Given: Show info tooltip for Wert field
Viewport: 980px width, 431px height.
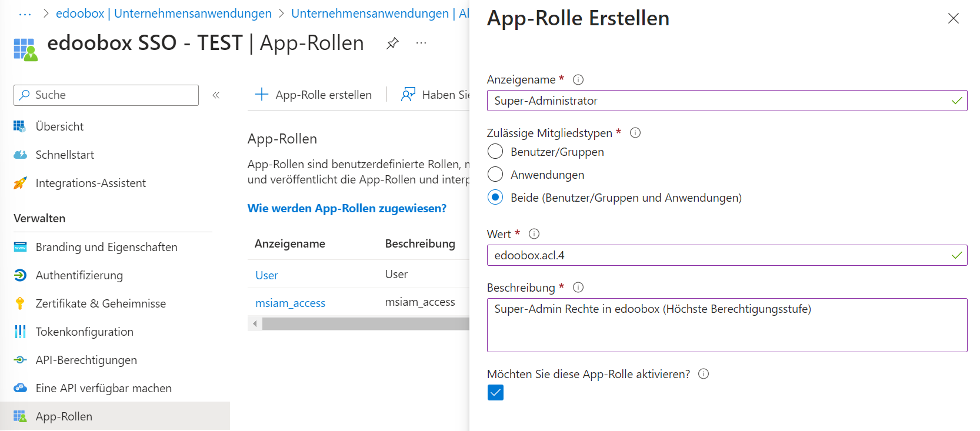Looking at the screenshot, I should 534,234.
